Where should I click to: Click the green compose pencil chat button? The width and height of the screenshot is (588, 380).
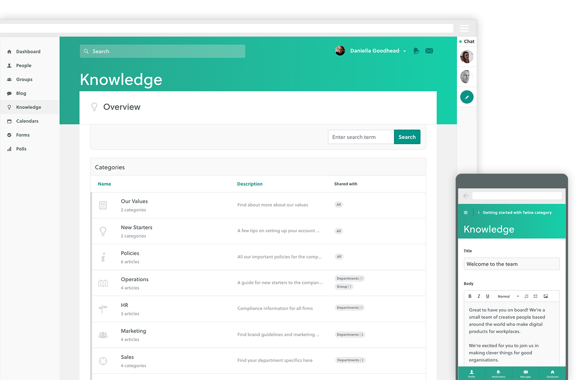tap(466, 97)
